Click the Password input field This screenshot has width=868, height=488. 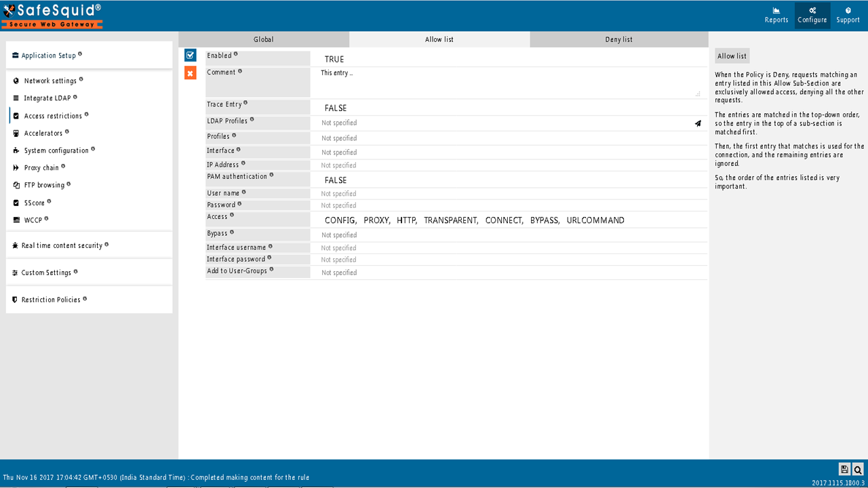(509, 205)
